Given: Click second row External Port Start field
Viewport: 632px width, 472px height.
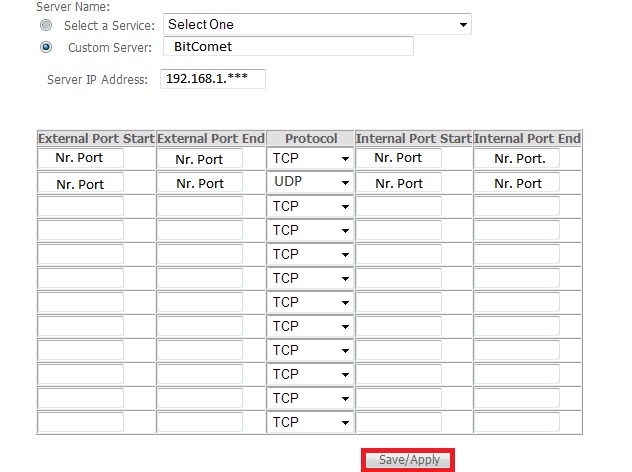Looking at the screenshot, I should click(81, 182).
